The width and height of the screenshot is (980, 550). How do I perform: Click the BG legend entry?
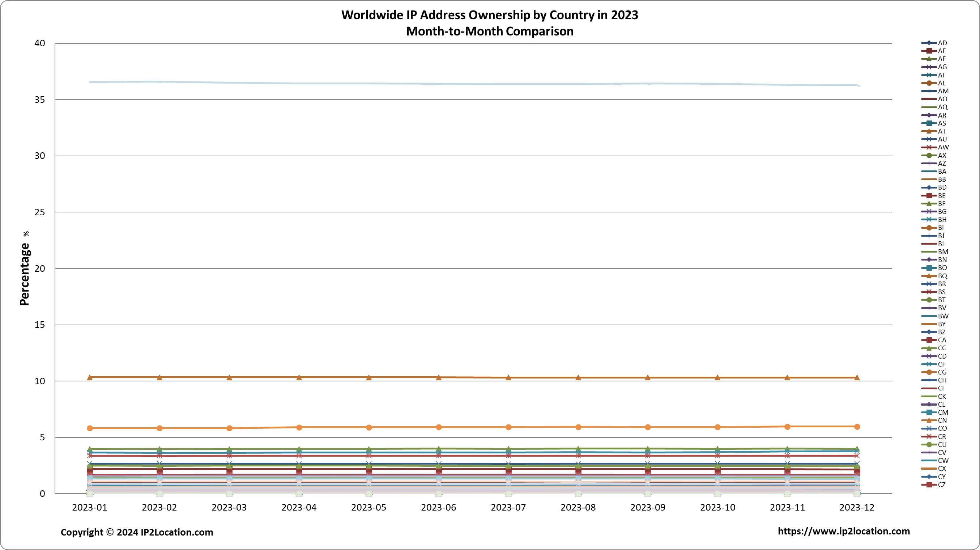934,212
